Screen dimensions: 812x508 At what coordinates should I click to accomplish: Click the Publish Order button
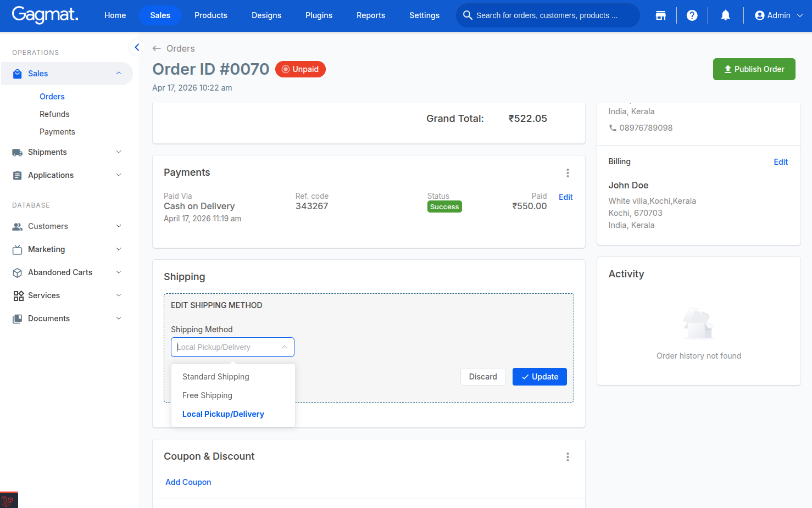pyautogui.click(x=754, y=69)
